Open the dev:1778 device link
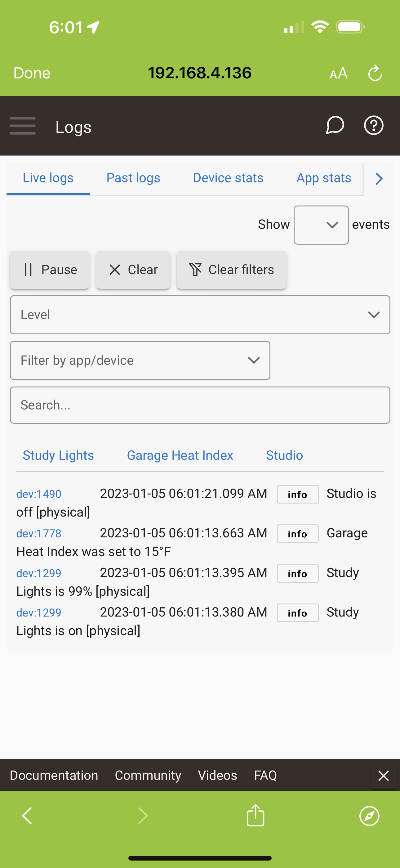This screenshot has height=868, width=400. pos(39,533)
